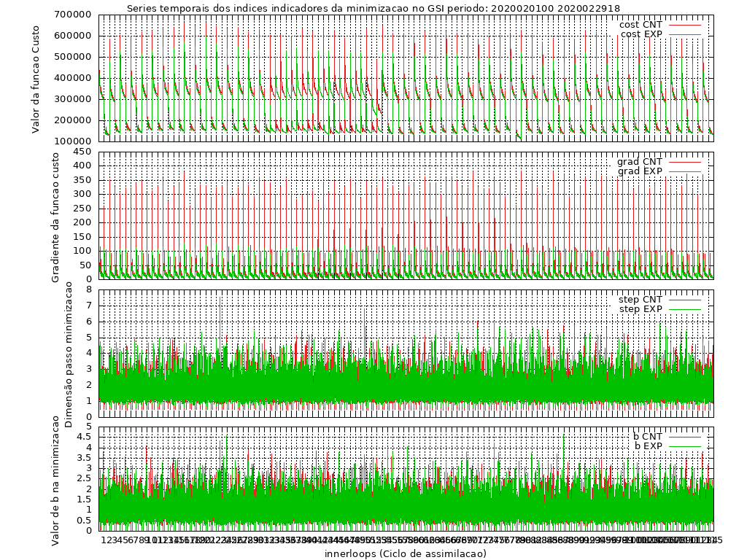Select the 'b CNT' legend label
747x560 pixels.
(648, 436)
